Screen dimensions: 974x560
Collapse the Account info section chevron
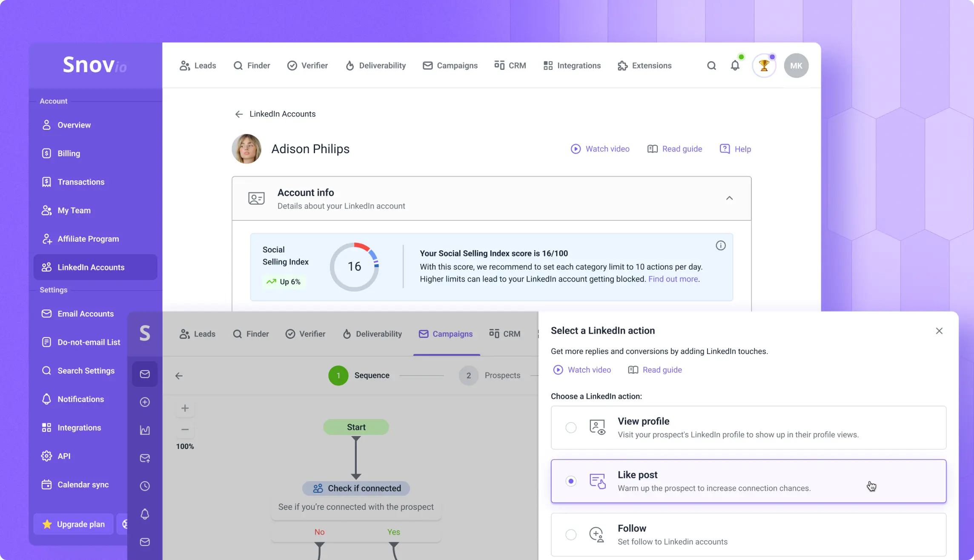[729, 198]
